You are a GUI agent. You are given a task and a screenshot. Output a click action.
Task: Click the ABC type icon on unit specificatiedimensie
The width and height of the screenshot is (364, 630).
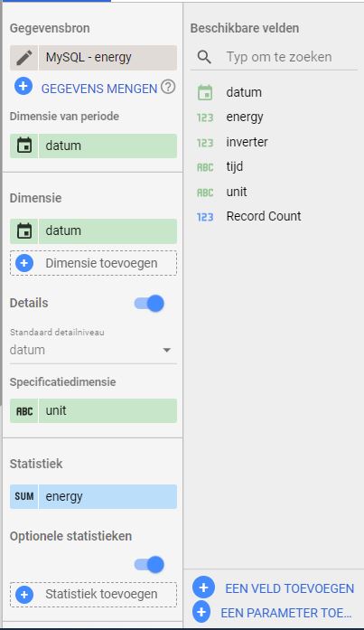click(x=24, y=411)
